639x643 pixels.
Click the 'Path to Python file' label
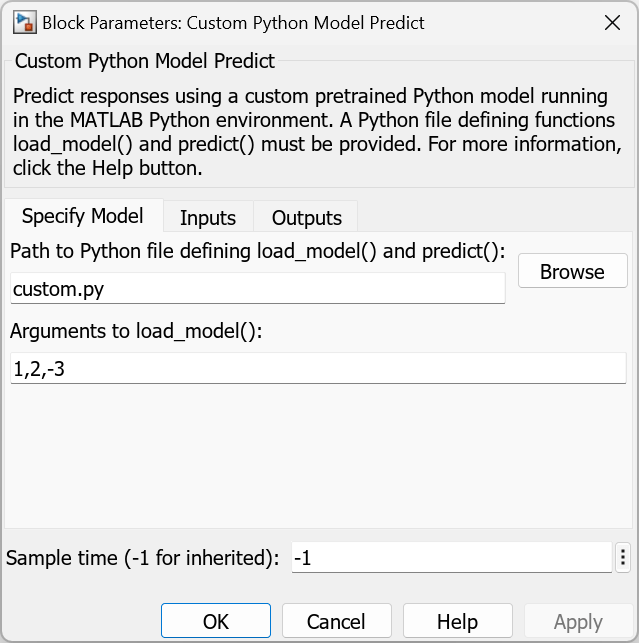tap(258, 250)
